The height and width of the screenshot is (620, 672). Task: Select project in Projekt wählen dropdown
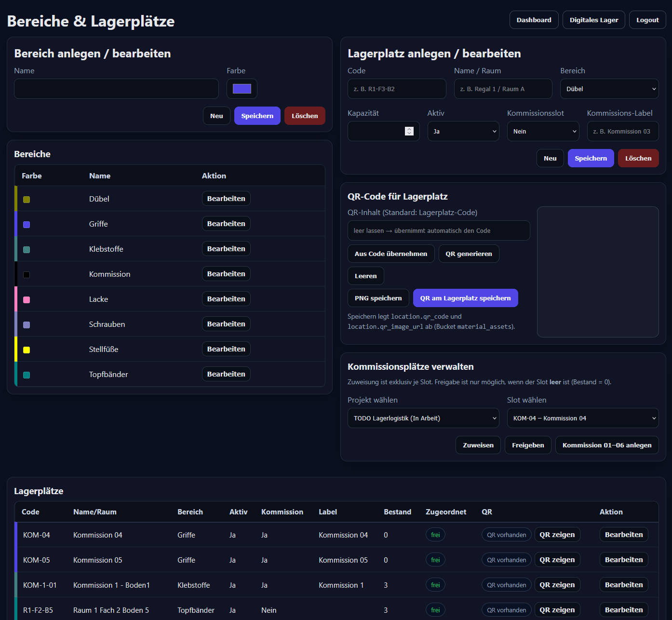423,418
